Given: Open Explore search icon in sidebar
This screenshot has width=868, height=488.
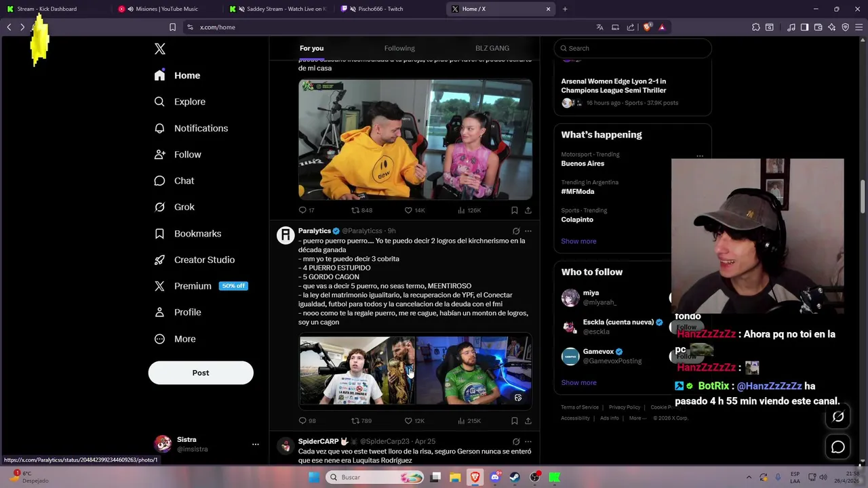Looking at the screenshot, I should click(159, 102).
